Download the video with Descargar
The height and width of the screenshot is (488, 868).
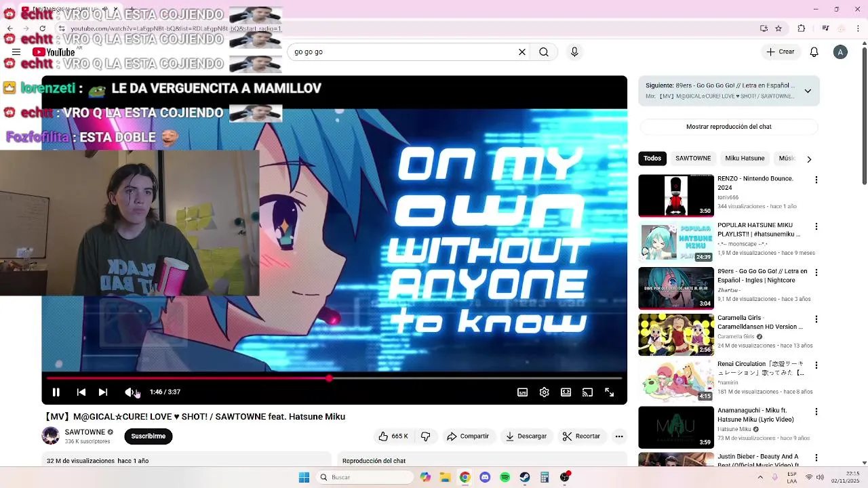tap(526, 436)
